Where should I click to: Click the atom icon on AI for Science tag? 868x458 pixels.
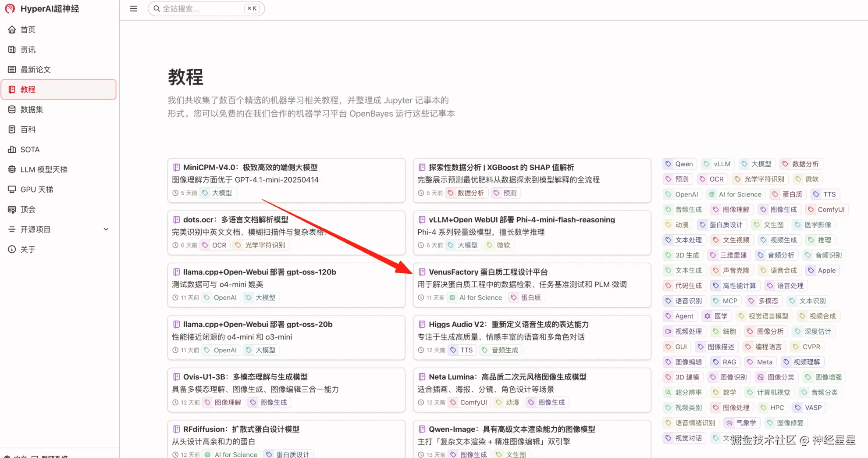coord(712,194)
